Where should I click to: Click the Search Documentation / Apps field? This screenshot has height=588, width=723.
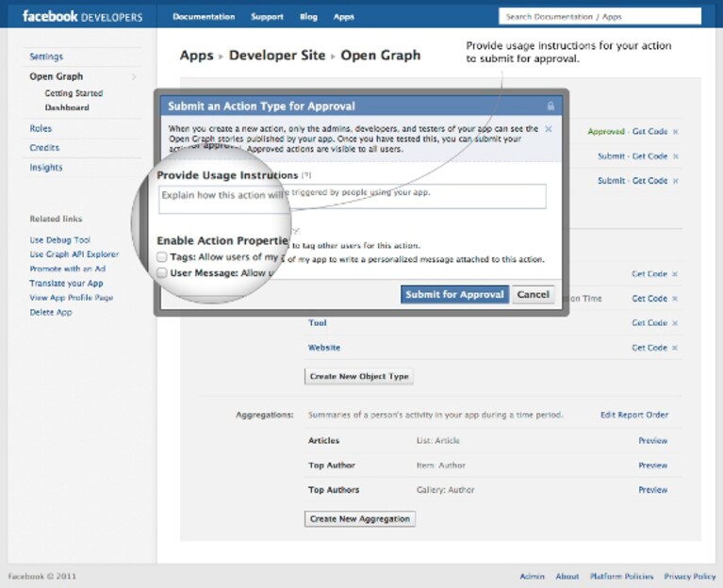point(600,17)
